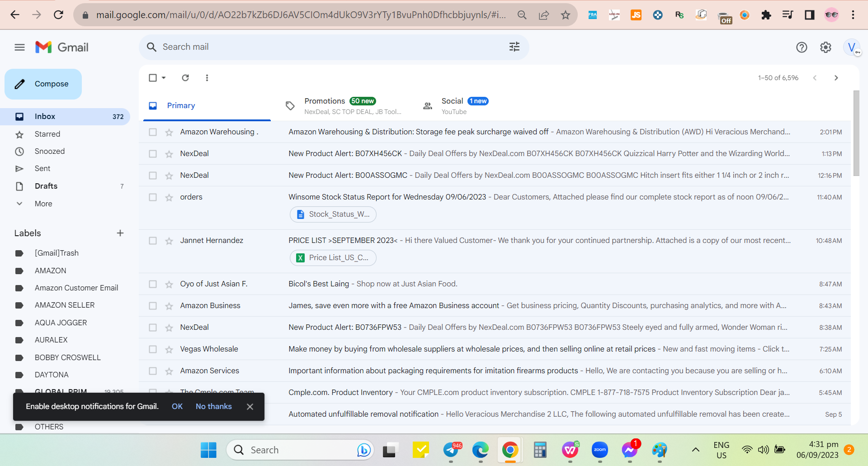Tick the checkbox for orders email

(x=153, y=197)
